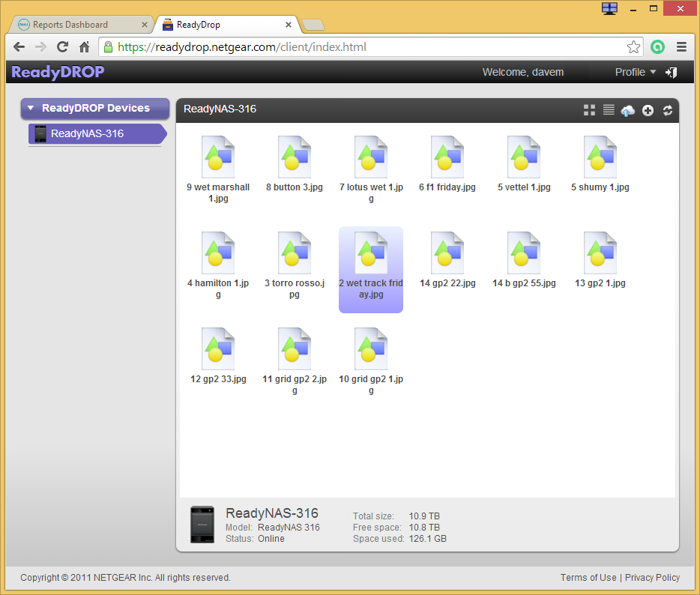This screenshot has height=595, width=700.
Task: Select file 7 lotus wet 1.jpg
Action: coord(371,169)
